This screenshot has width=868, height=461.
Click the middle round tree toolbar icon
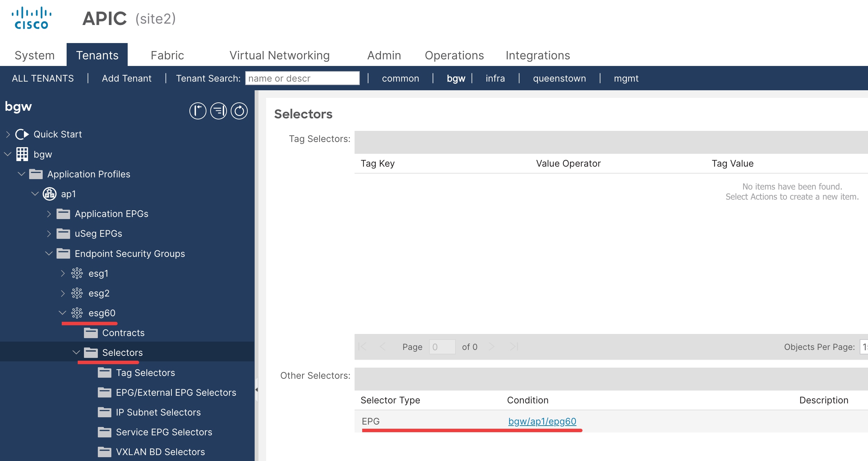pyautogui.click(x=219, y=111)
